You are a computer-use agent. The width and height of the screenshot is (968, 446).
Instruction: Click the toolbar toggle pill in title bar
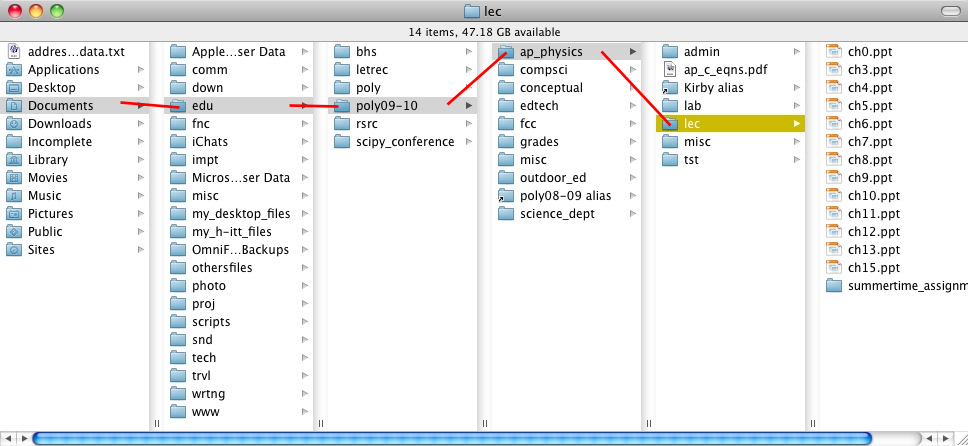(950, 11)
